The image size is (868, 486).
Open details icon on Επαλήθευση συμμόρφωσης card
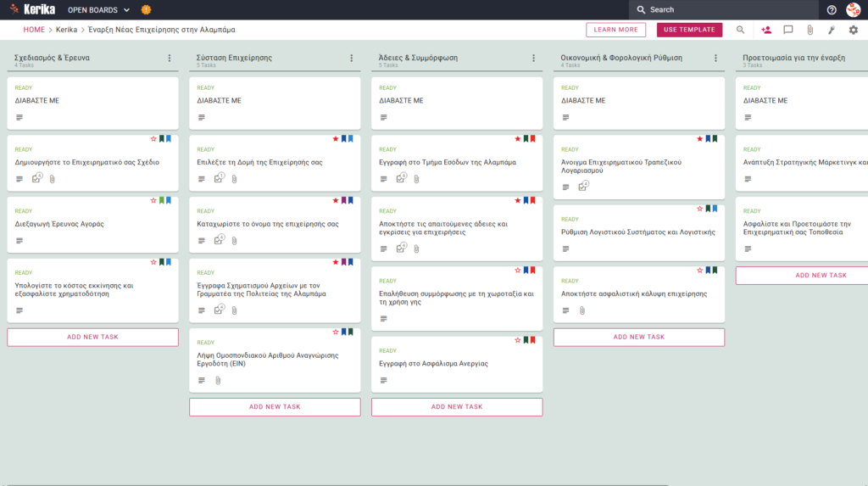384,319
